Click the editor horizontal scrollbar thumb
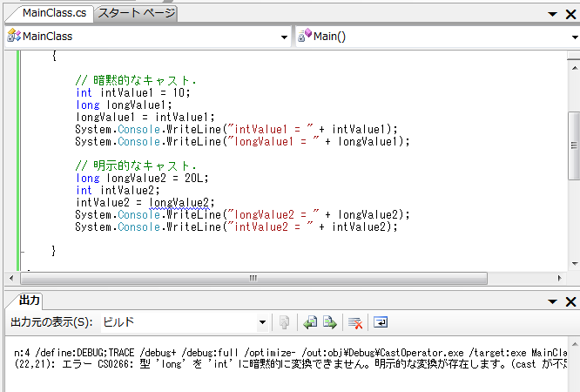Viewport: 580px width, 392px height. coord(253,279)
